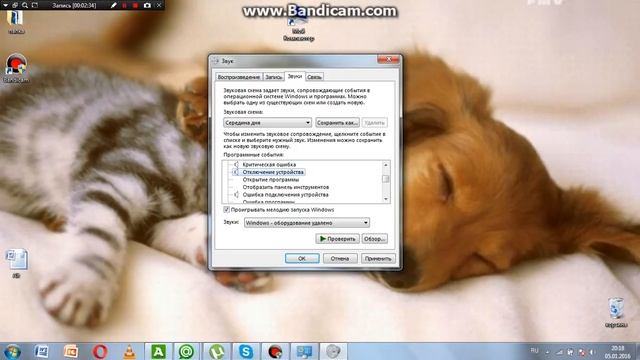Click the Применить button
Image resolution: width=640 pixels, height=360 pixels.
[x=378, y=258]
